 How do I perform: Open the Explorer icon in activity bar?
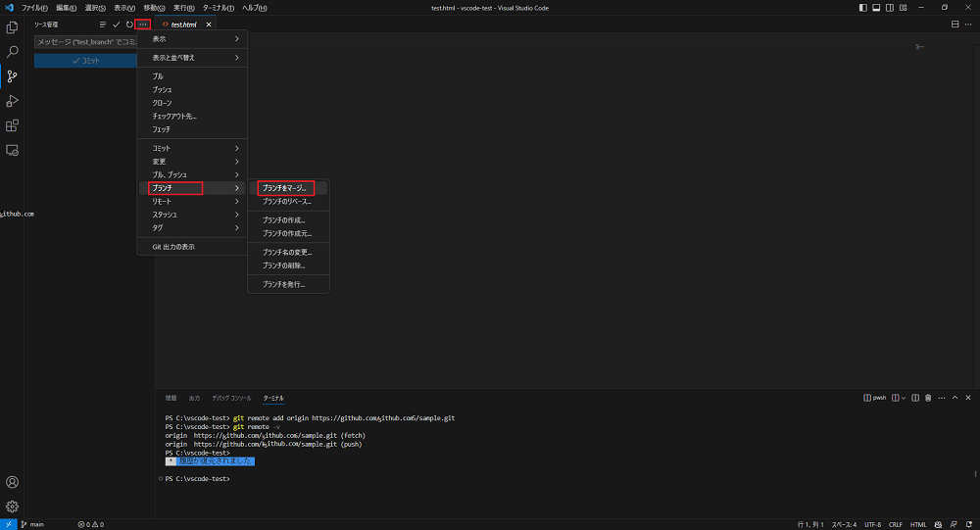12,27
